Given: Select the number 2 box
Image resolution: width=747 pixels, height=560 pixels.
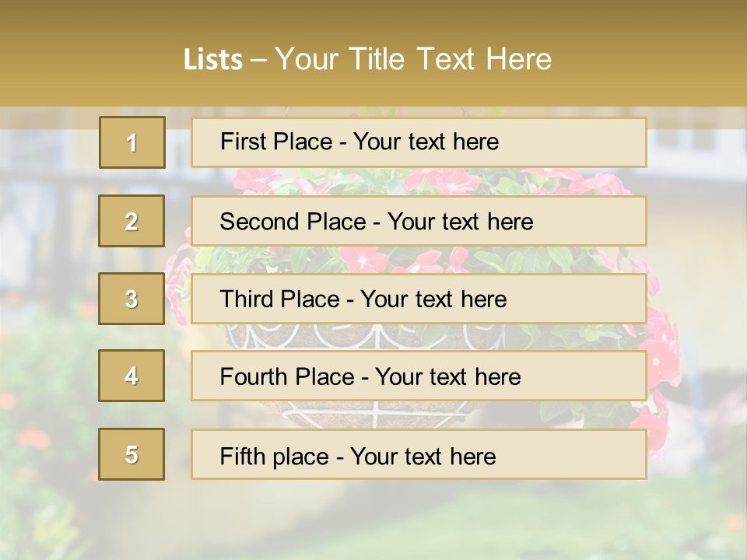Looking at the screenshot, I should (x=132, y=221).
